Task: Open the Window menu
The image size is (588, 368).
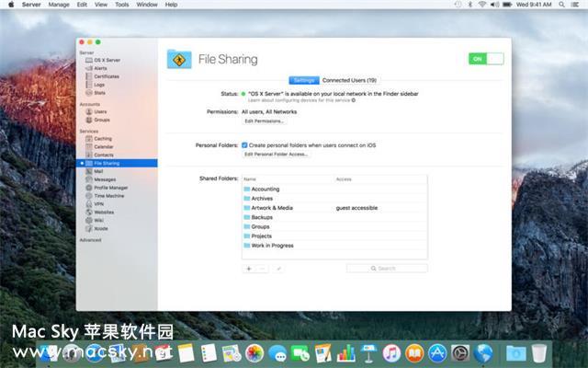Action: 147,5
